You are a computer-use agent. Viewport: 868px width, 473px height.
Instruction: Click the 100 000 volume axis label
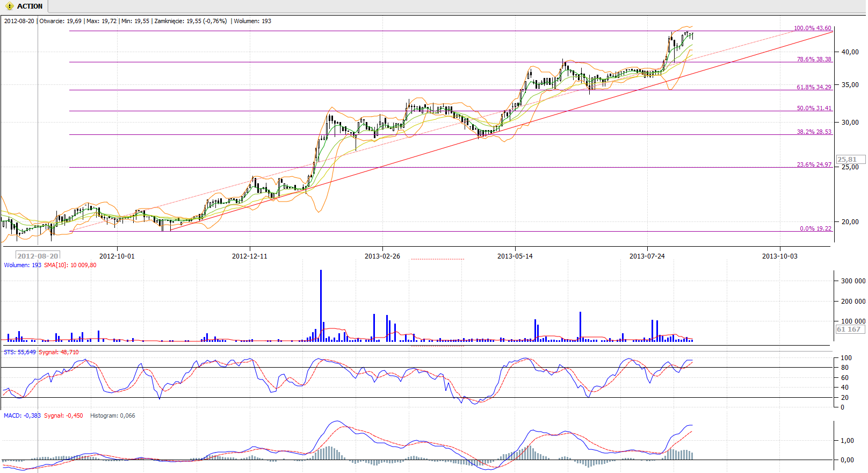click(x=853, y=321)
